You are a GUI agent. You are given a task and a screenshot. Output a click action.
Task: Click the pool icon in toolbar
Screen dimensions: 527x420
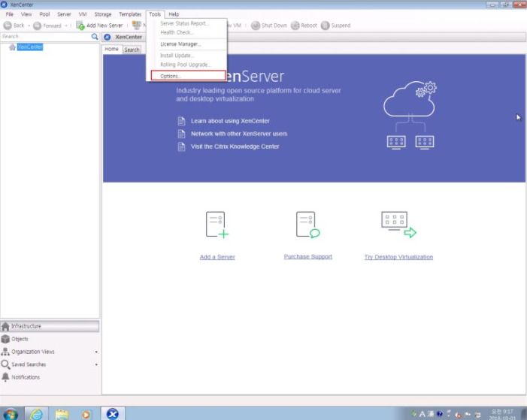coord(137,26)
